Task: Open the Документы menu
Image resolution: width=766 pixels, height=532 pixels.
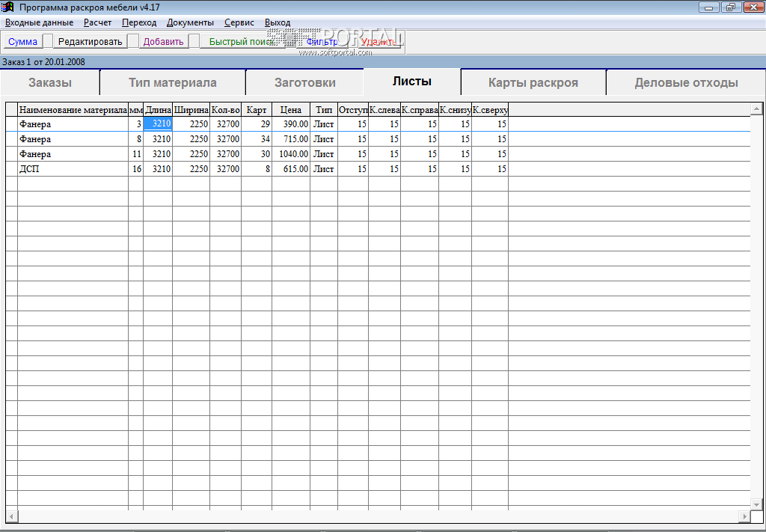Action: point(190,22)
